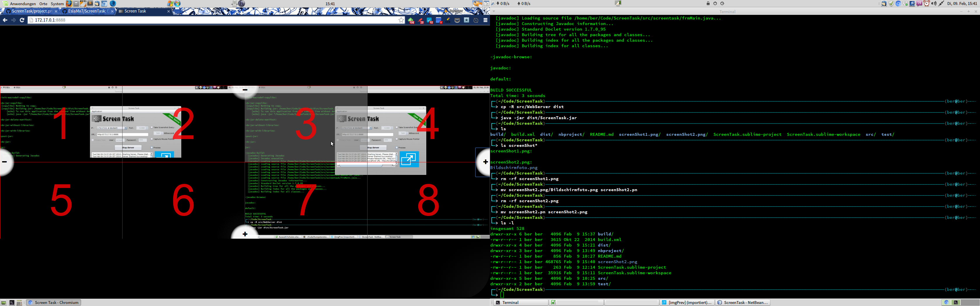Click the plus button below the image
The width and height of the screenshot is (980, 306).
[x=245, y=234]
